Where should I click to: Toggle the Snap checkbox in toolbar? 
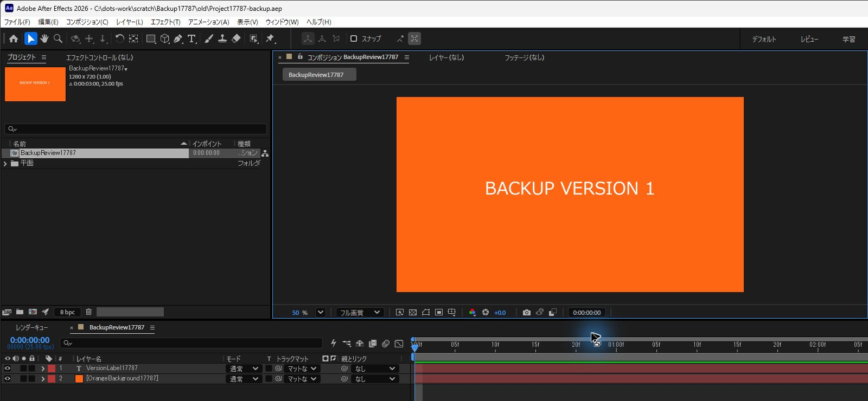[x=354, y=38]
